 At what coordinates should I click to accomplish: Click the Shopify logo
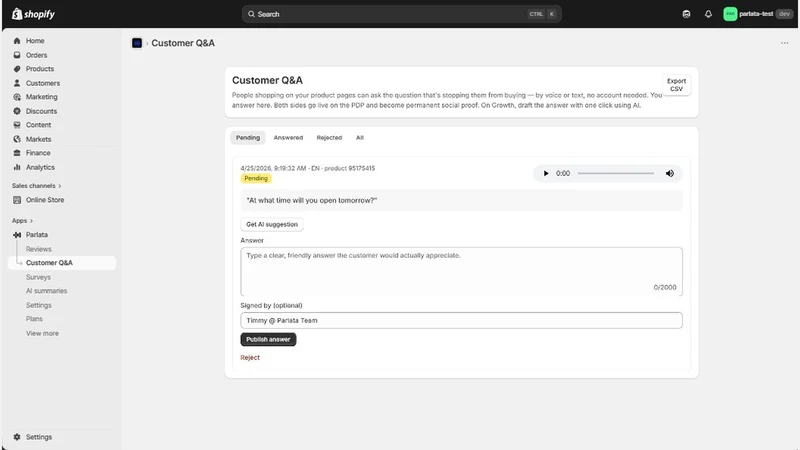(33, 14)
